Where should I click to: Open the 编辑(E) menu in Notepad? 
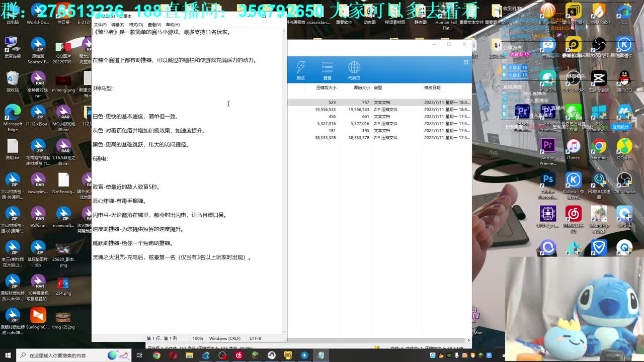117,24
